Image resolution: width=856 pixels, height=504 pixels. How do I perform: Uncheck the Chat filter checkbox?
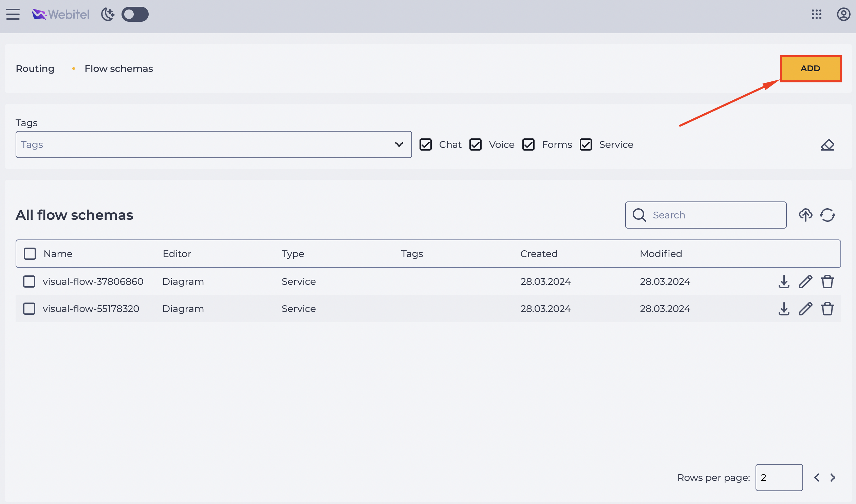[x=425, y=144]
